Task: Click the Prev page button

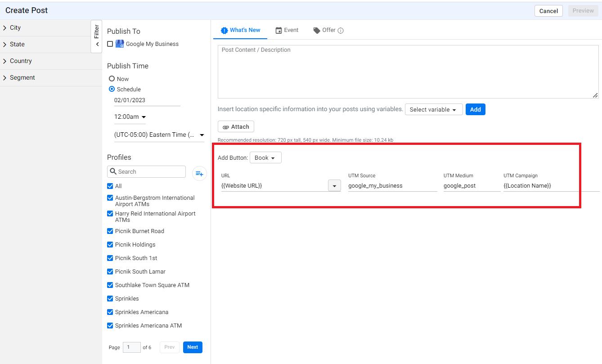Action: click(x=170, y=347)
